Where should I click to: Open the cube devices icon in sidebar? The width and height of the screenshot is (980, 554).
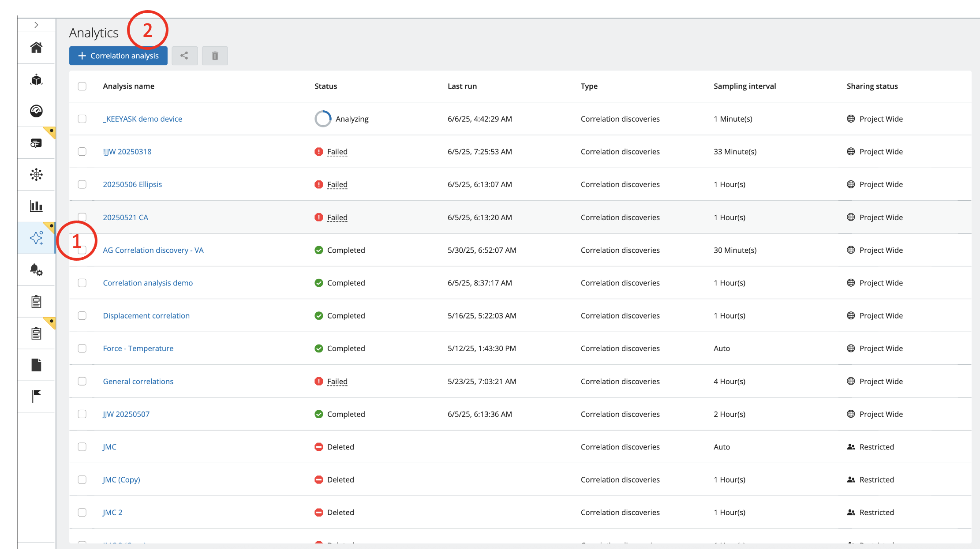[x=36, y=79]
